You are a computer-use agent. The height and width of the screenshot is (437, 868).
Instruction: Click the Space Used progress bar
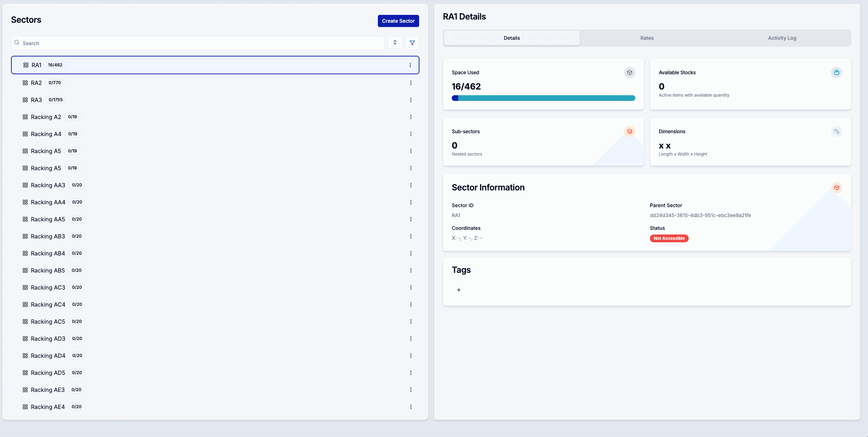[543, 98]
